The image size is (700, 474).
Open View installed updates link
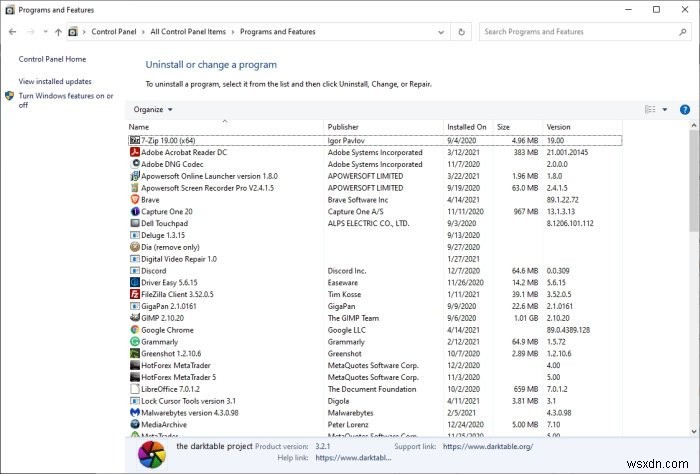pyautogui.click(x=55, y=81)
